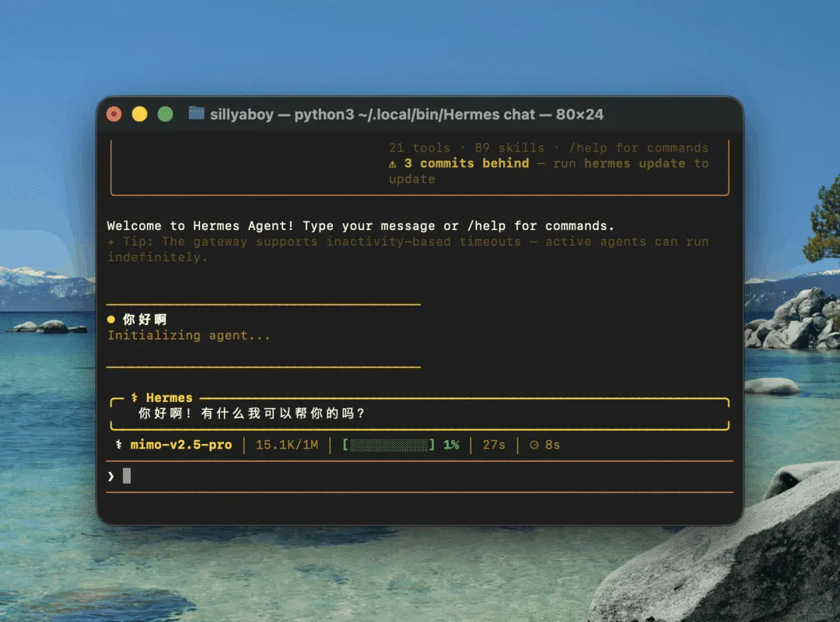Screen dimensions: 840x622
Task: Click the yellow minimize window button
Action: (x=139, y=114)
